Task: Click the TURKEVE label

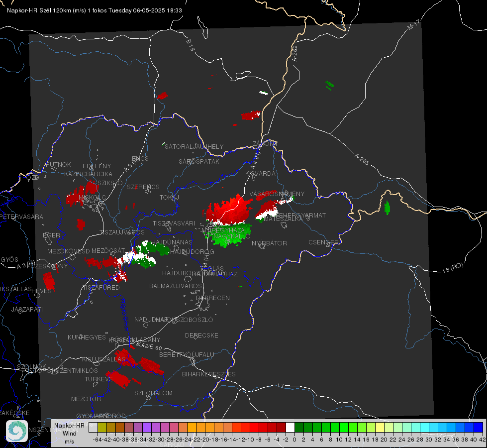Action: tap(98, 379)
